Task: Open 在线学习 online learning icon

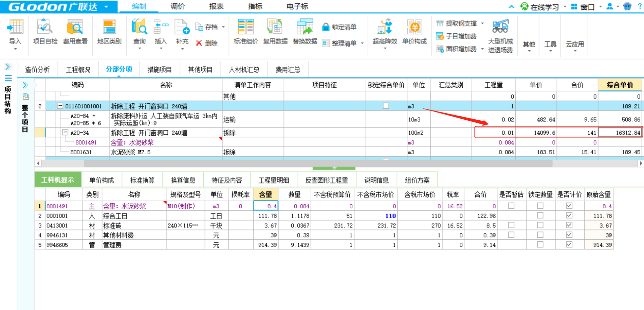Action: [x=525, y=6]
